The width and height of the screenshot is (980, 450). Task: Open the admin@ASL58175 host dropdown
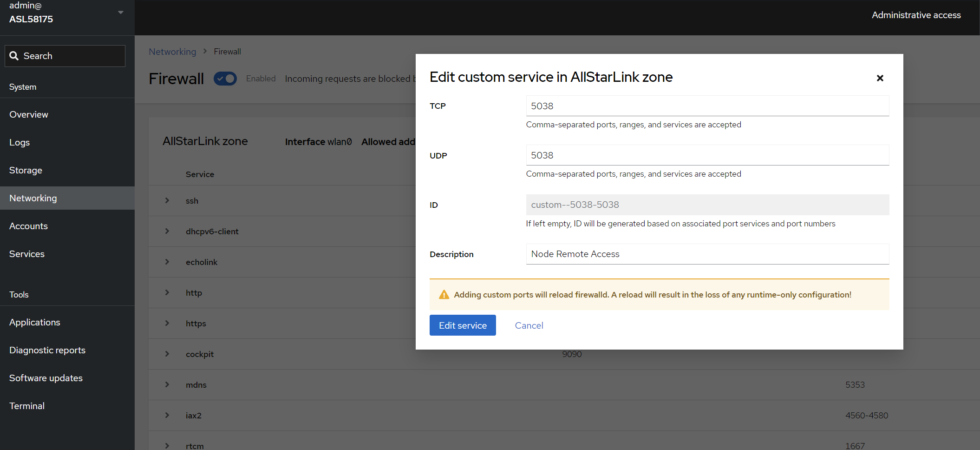[x=67, y=13]
